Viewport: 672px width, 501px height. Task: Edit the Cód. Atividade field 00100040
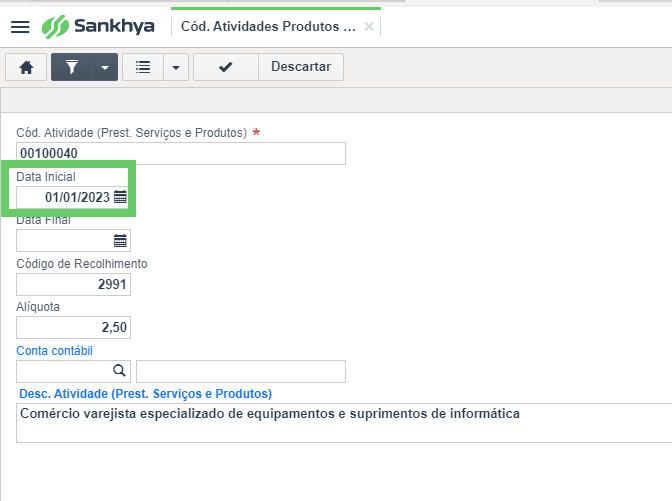pyautogui.click(x=181, y=153)
